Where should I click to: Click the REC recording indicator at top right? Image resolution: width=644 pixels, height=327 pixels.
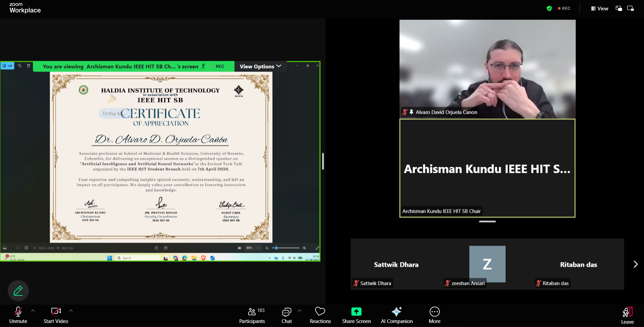coord(564,8)
